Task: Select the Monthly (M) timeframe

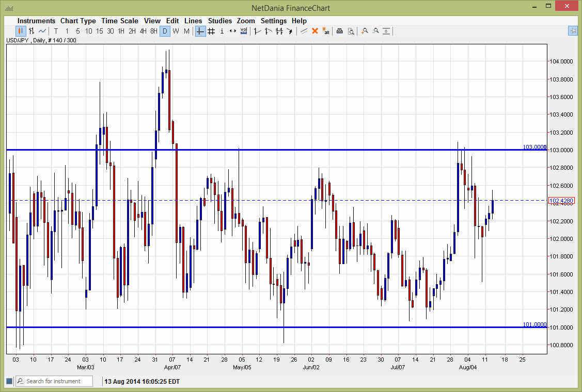Action: (x=186, y=31)
